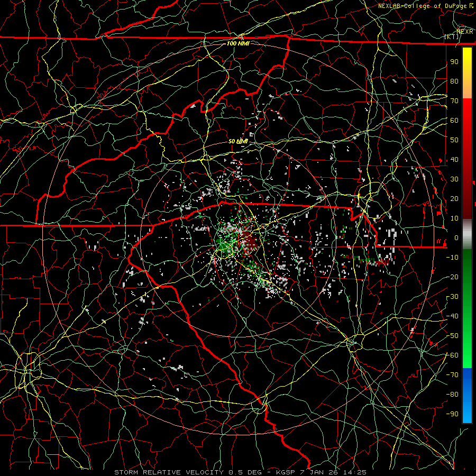The image size is (476, 476).
Task: Click the 100 NMI range ring label
Action: 238,43
